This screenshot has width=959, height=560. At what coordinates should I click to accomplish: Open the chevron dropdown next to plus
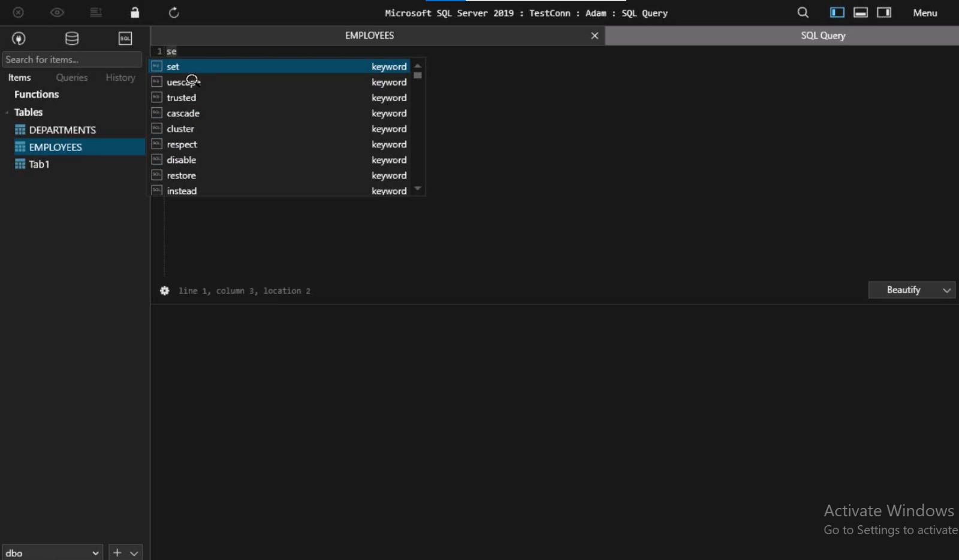tap(134, 553)
